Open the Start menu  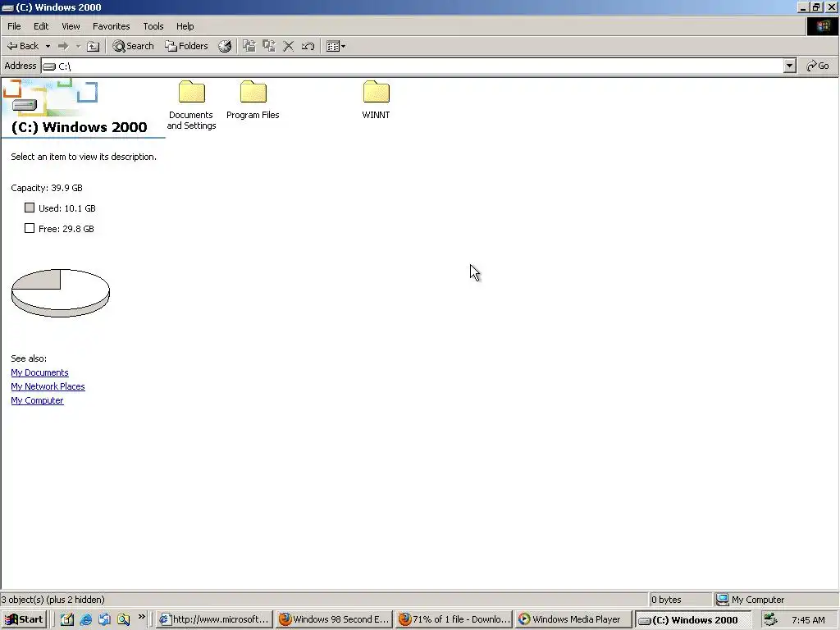click(24, 619)
